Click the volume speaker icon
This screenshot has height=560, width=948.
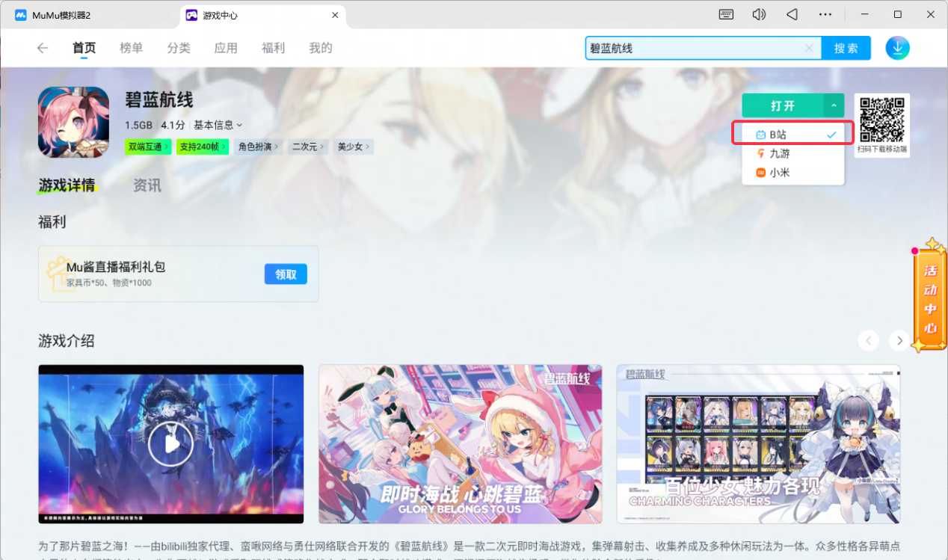[759, 14]
